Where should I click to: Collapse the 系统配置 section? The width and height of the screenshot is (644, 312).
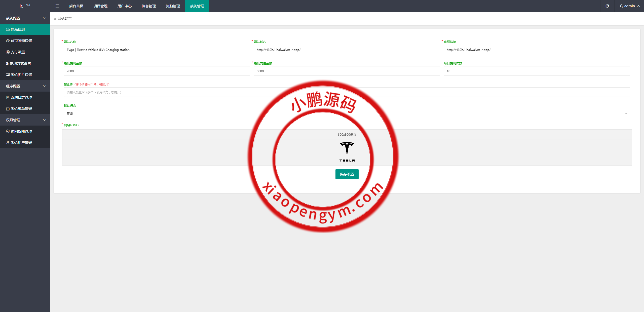click(x=25, y=18)
